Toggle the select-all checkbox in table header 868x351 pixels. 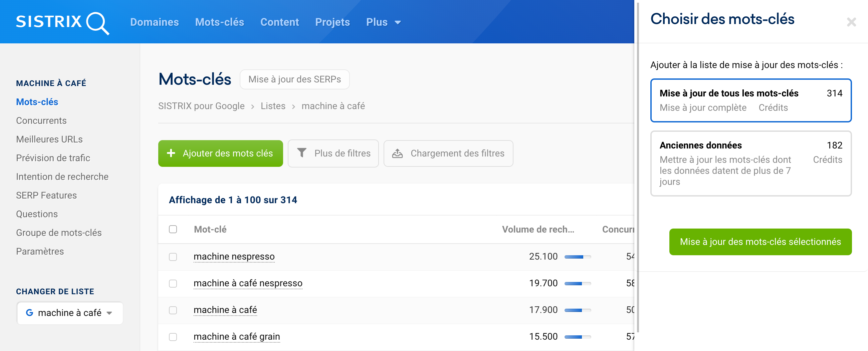pos(173,230)
